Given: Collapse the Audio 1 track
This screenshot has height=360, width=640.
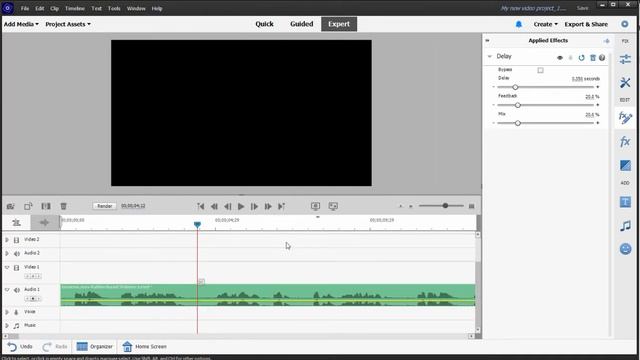Looking at the screenshot, I should pyautogui.click(x=7, y=289).
